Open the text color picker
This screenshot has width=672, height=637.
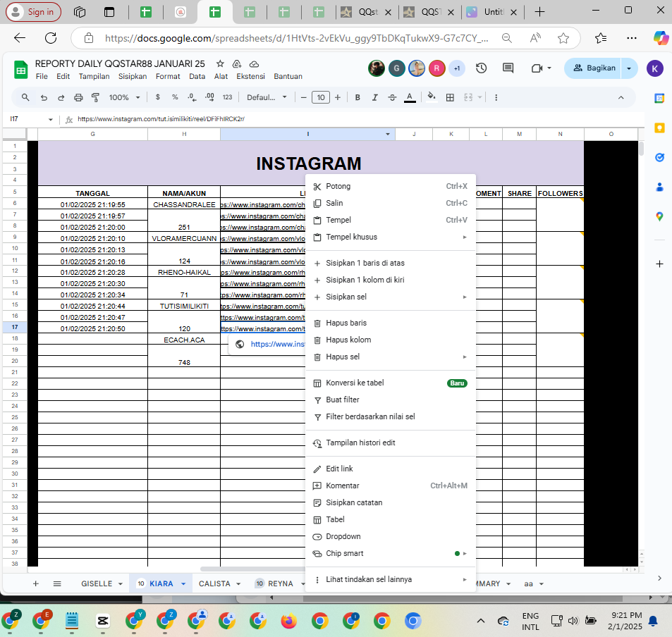coord(410,98)
